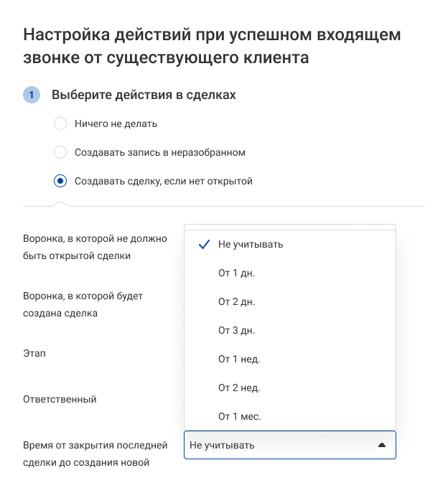Viewport: 448px width, 488px height.
Task: Click the Воронка без открытой сделки label
Action: pos(95,247)
